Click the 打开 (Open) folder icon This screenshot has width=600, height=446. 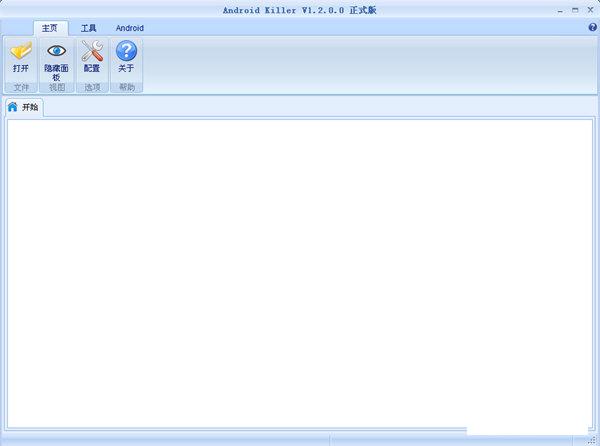click(x=21, y=51)
